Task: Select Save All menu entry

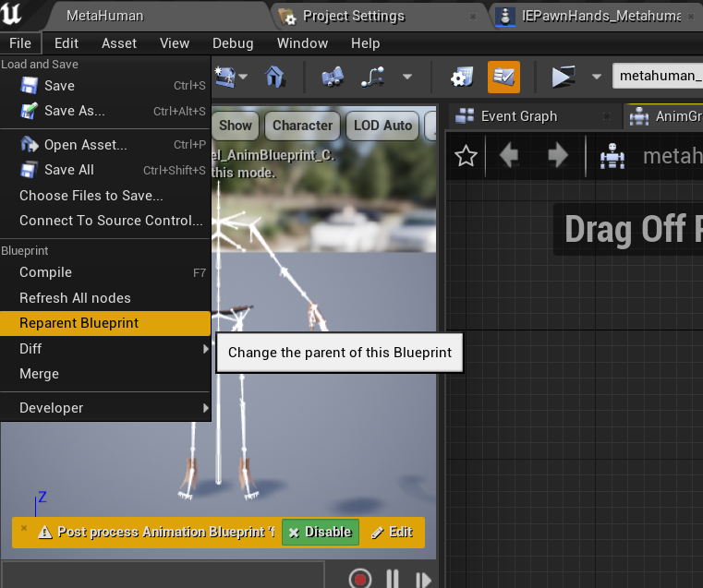Action: point(105,170)
